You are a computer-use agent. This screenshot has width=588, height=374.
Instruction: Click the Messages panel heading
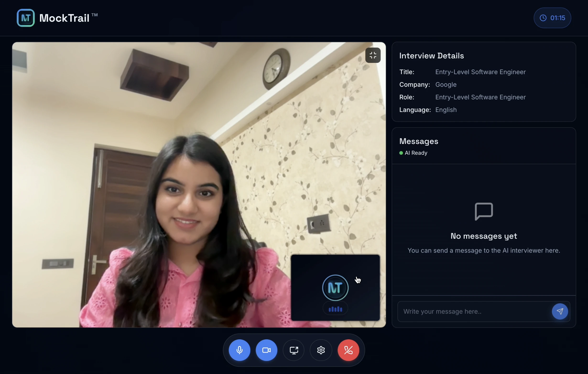coord(419,141)
